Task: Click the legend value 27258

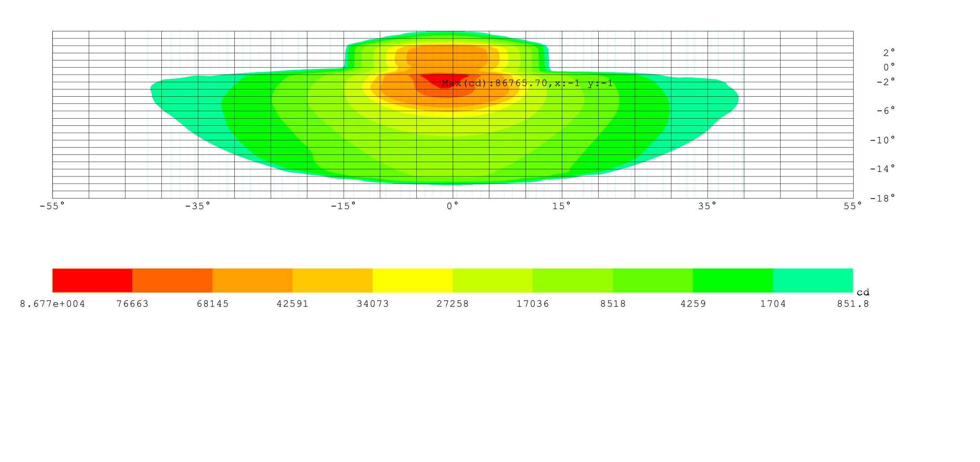Action: pyautogui.click(x=453, y=304)
